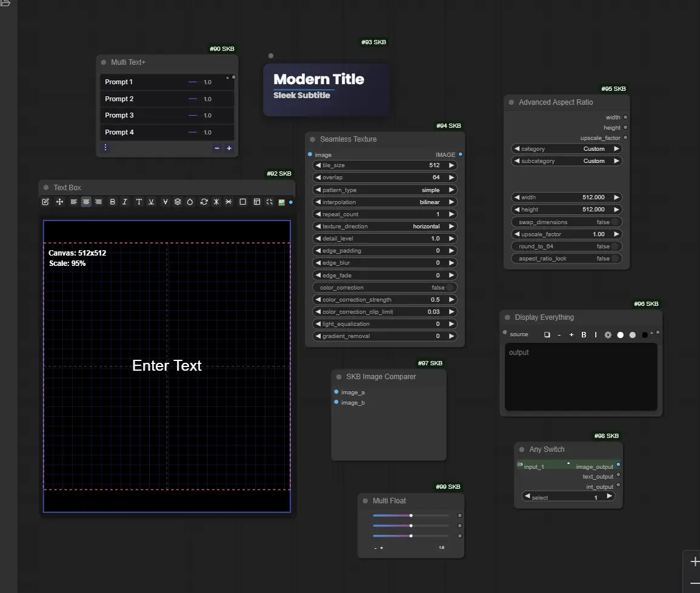
Task: Add a prompt with the plus button
Action: coord(229,148)
